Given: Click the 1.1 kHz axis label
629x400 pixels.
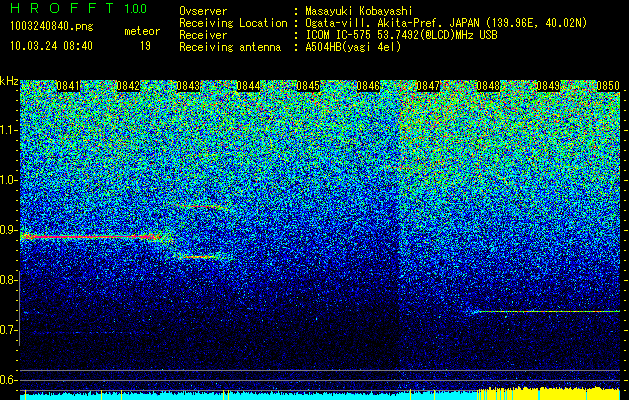Looking at the screenshot, I should point(9,130).
